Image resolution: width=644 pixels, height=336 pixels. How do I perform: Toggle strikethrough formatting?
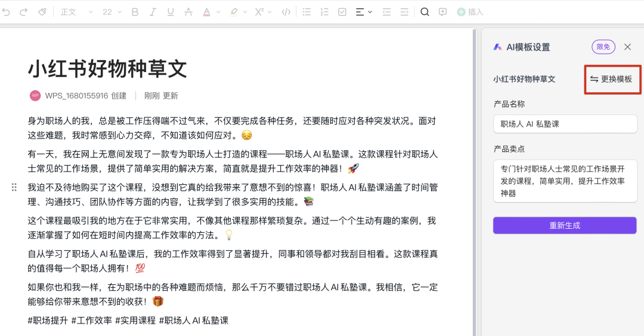click(188, 12)
